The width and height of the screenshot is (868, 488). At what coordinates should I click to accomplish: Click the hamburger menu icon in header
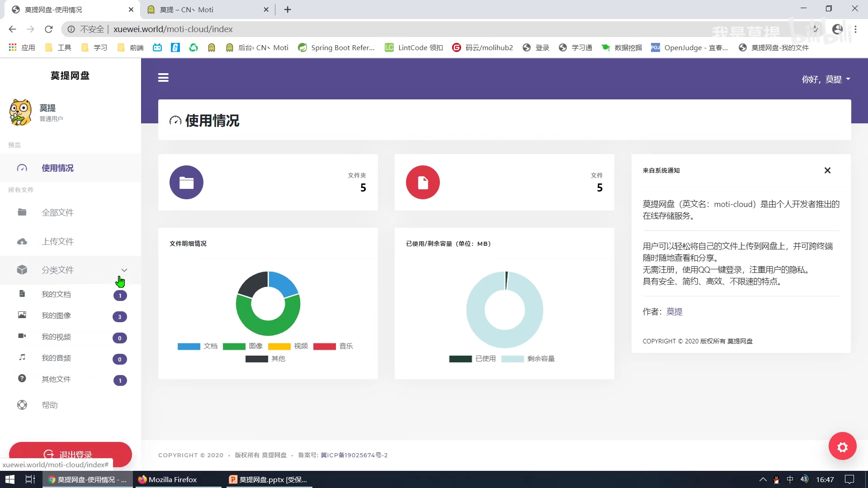coord(163,78)
